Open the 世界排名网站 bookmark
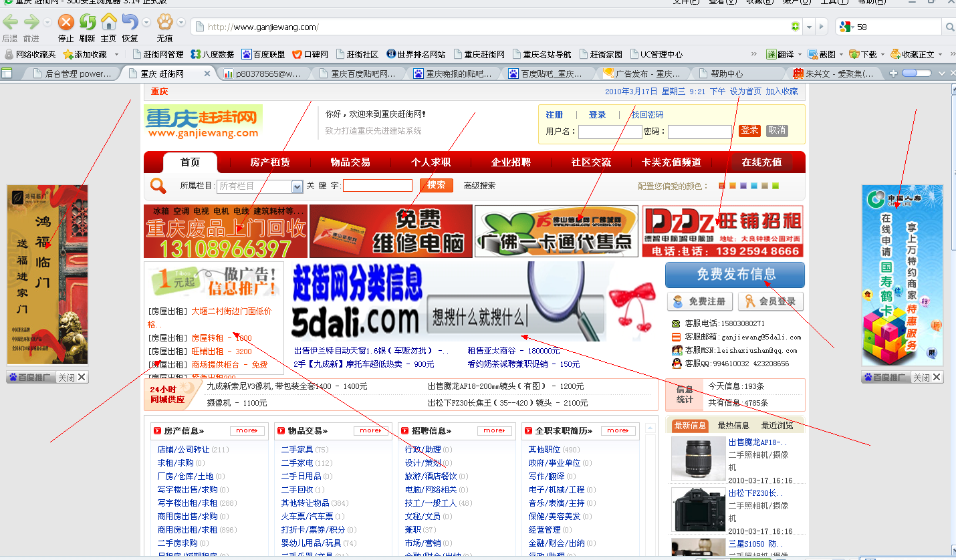 [415, 54]
